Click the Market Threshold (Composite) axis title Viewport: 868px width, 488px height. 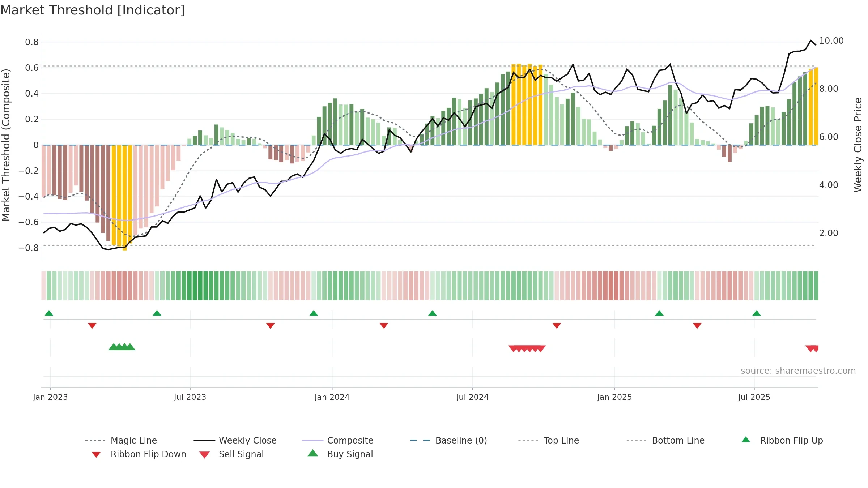6,145
